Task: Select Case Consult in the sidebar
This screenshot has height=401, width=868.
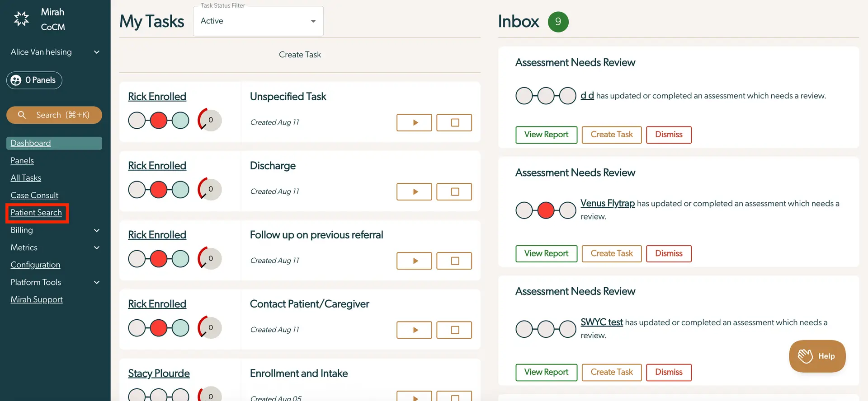Action: pyautogui.click(x=34, y=195)
